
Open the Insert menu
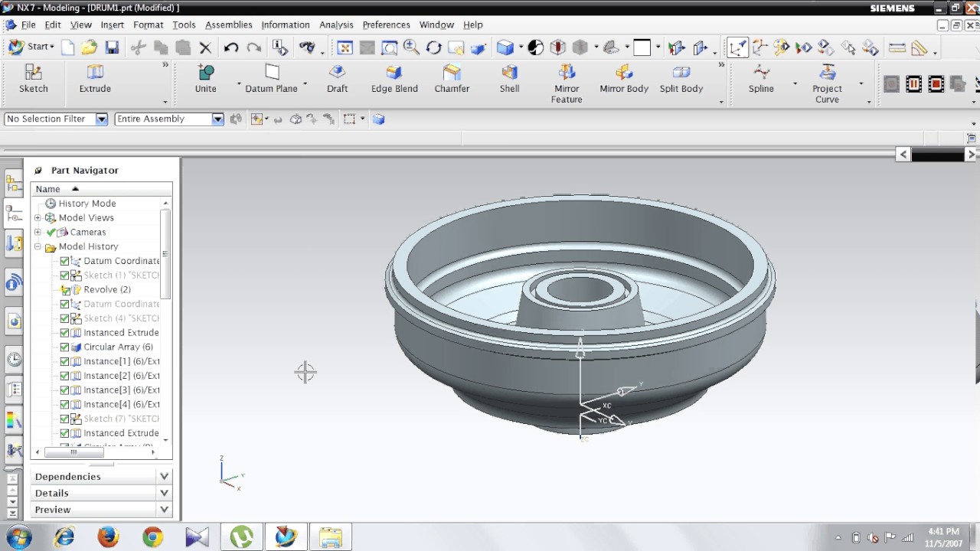pyautogui.click(x=112, y=24)
